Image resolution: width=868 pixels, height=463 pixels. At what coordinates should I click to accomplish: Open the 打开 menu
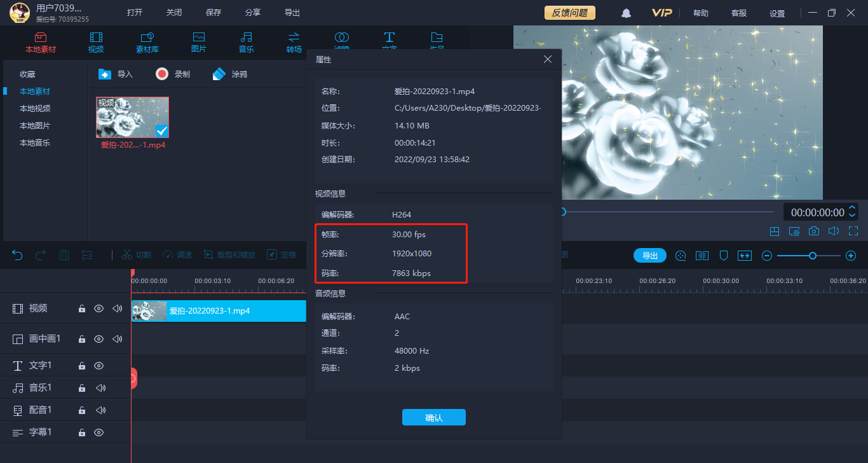coord(135,13)
